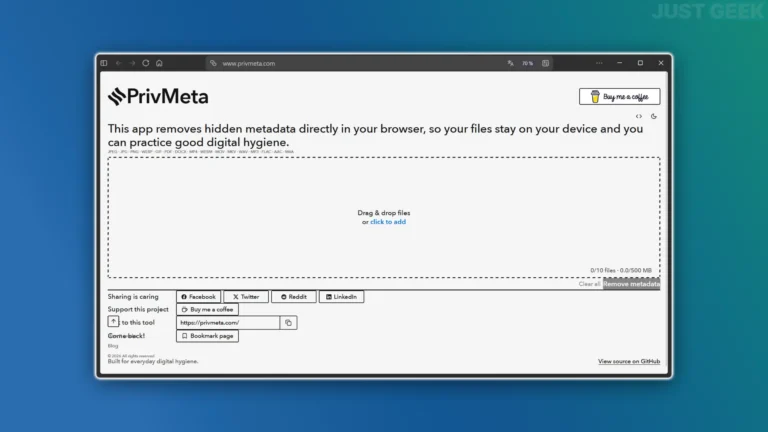Open the browser home icon
The image size is (768, 432).
pyautogui.click(x=159, y=63)
